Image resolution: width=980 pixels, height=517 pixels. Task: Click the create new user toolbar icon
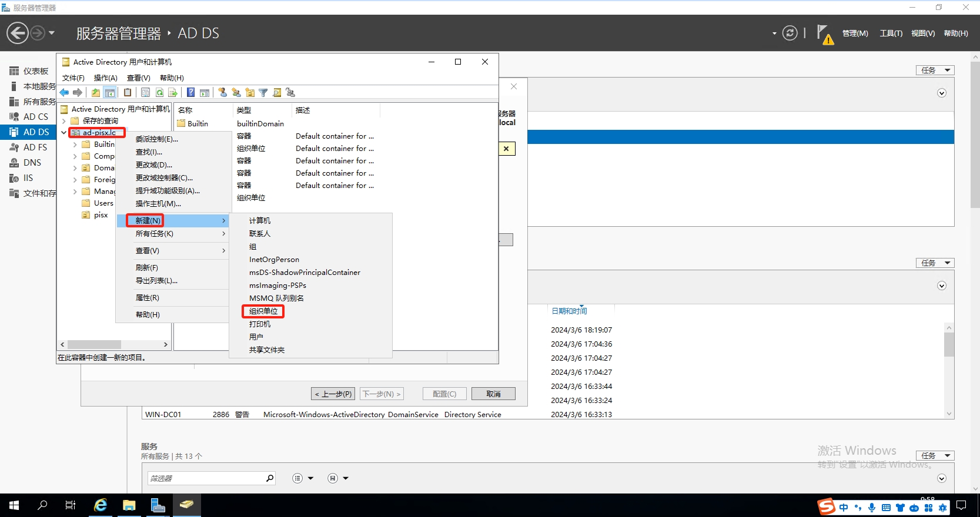(x=222, y=92)
